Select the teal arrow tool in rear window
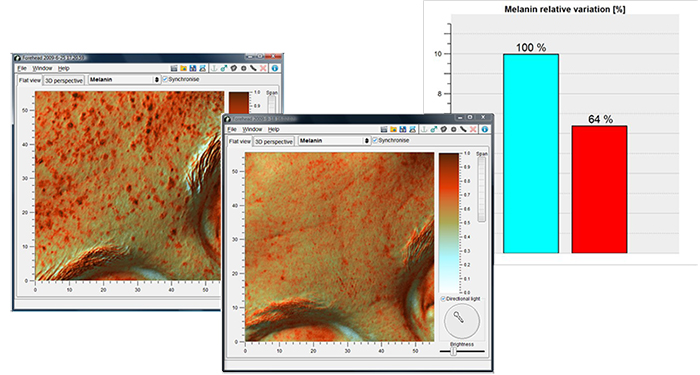The height and width of the screenshot is (375, 700). (224, 68)
